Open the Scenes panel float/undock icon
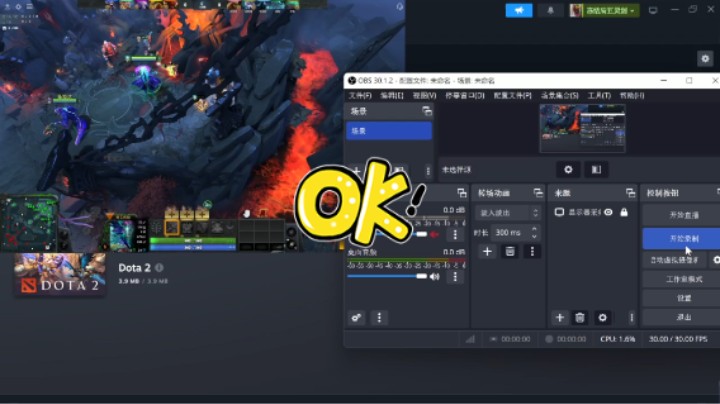Screen dimensions: 720x404 tap(427, 111)
